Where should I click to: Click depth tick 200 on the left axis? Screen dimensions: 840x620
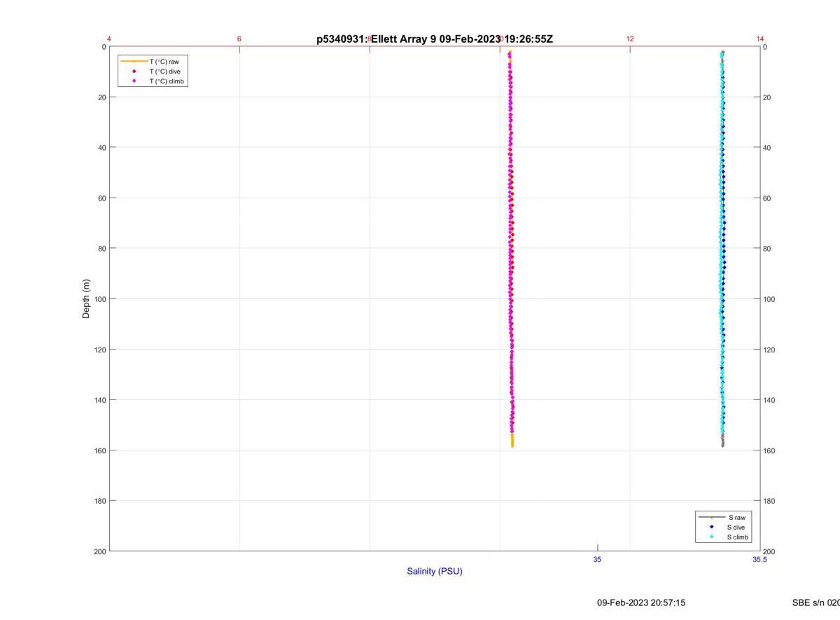coord(100,551)
